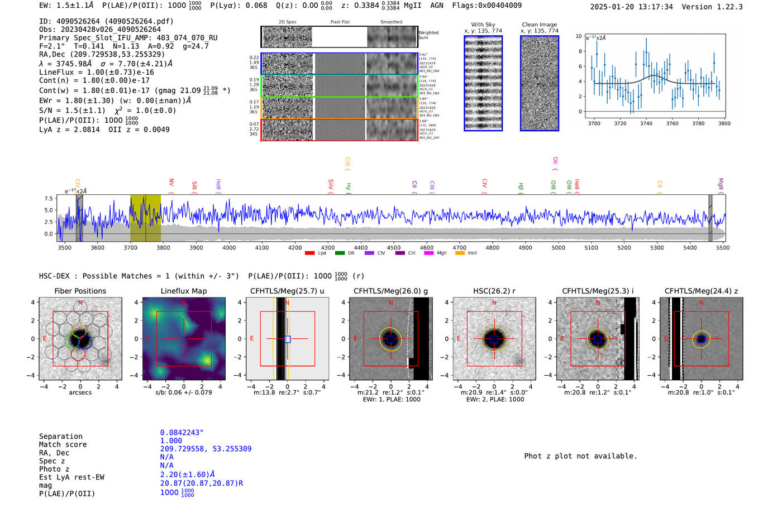The height and width of the screenshot is (532, 782).
Task: Click the magenta MgII legend swatch
Action: [429, 253]
